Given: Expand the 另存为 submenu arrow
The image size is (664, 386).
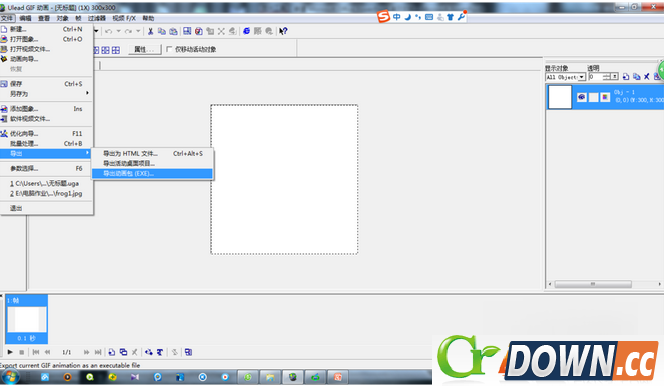Looking at the screenshot, I should (87, 94).
